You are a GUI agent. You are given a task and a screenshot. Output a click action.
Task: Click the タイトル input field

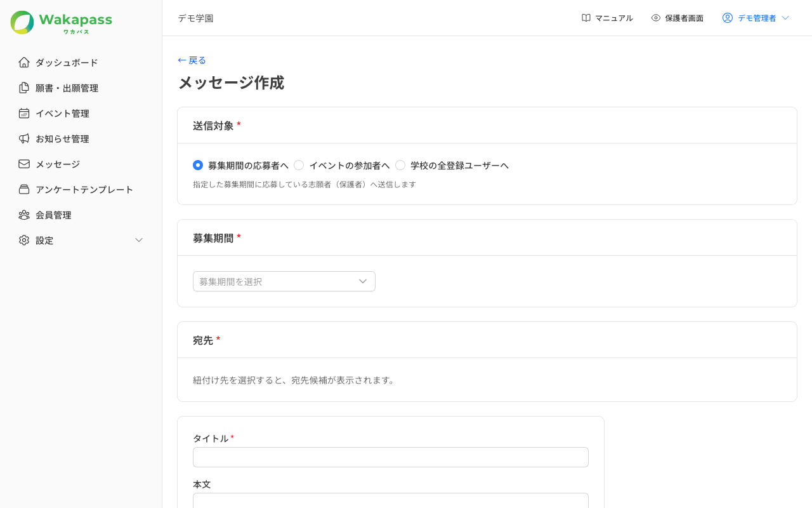[x=391, y=457]
